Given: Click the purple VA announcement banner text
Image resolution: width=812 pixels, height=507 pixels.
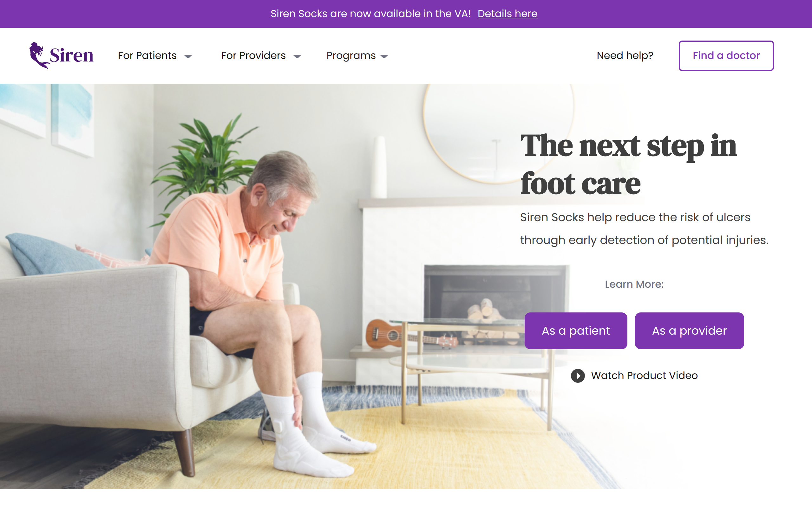Looking at the screenshot, I should (x=370, y=14).
